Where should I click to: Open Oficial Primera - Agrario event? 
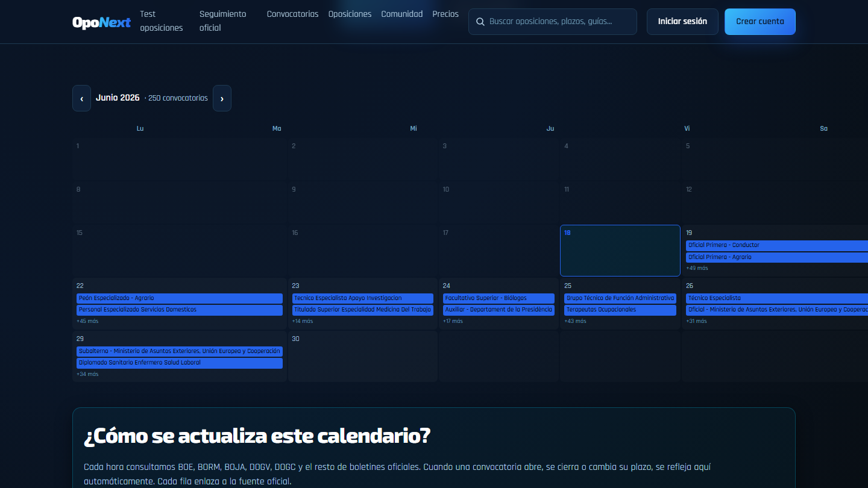777,257
